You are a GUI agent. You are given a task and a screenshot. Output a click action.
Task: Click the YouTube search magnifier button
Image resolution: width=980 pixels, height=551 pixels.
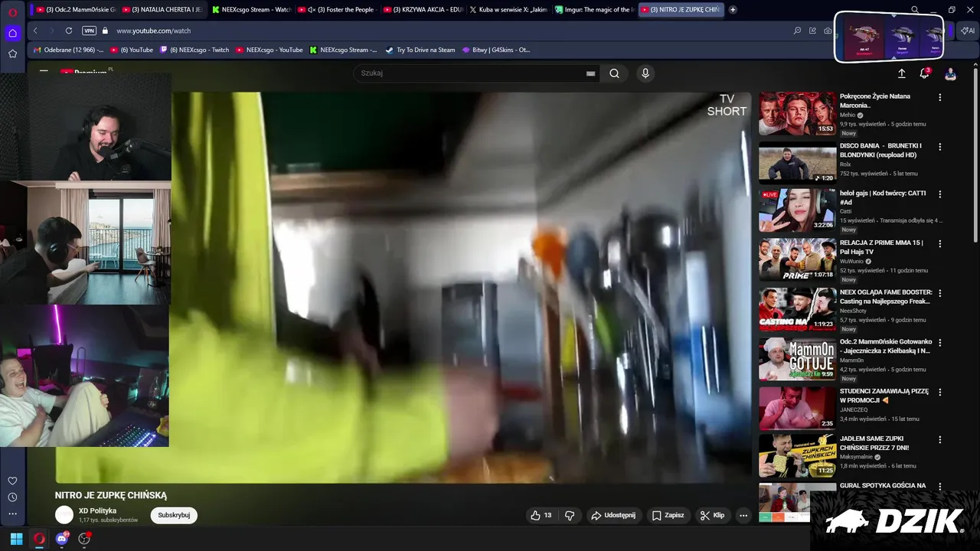click(614, 73)
